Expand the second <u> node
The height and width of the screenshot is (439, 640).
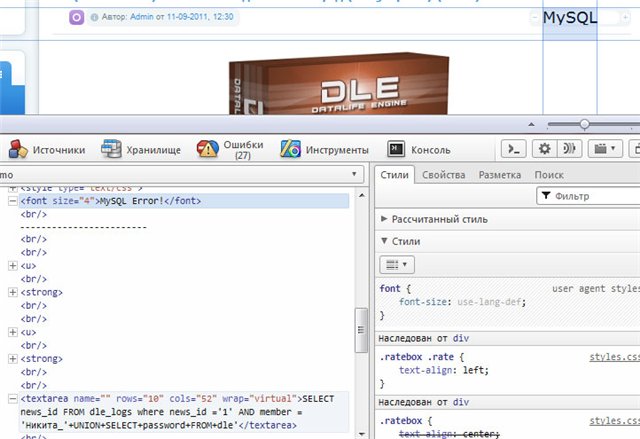(x=13, y=332)
